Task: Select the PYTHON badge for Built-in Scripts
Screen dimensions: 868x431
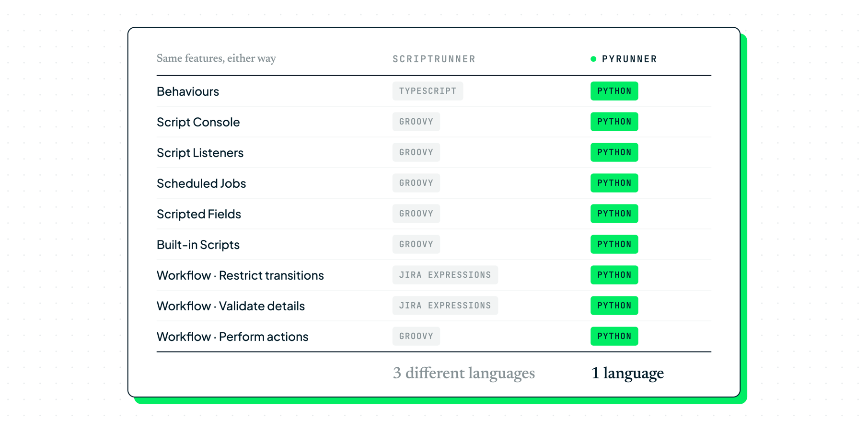Action: [614, 244]
